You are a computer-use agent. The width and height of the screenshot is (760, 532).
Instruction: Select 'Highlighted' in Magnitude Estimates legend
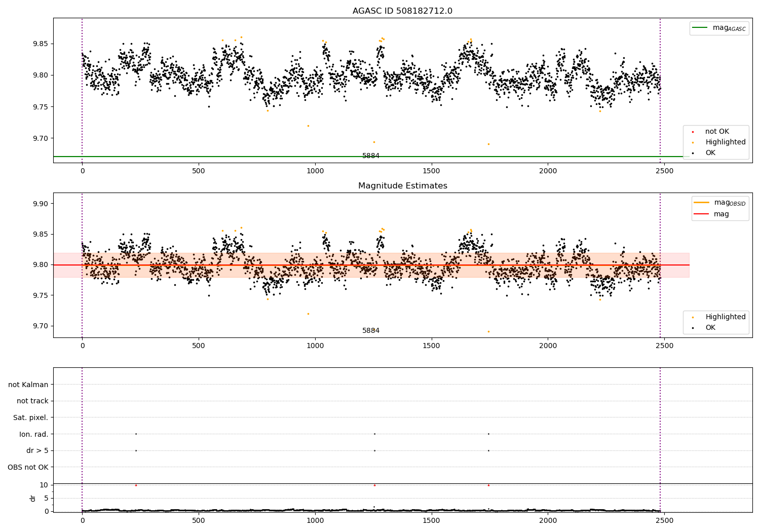pyautogui.click(x=725, y=317)
